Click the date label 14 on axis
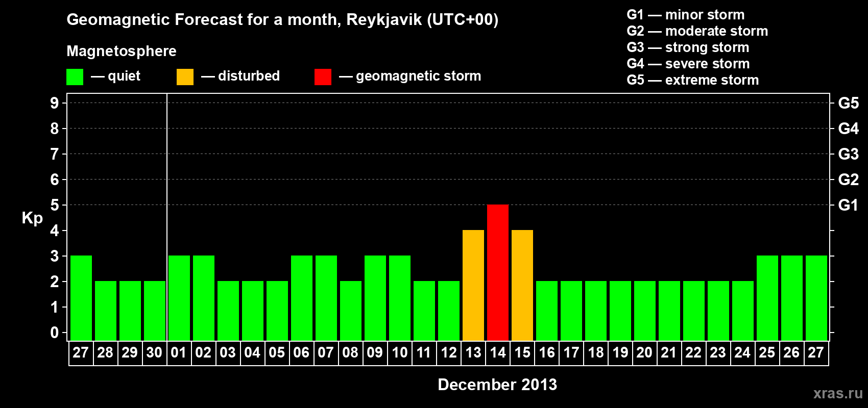 [x=498, y=352]
